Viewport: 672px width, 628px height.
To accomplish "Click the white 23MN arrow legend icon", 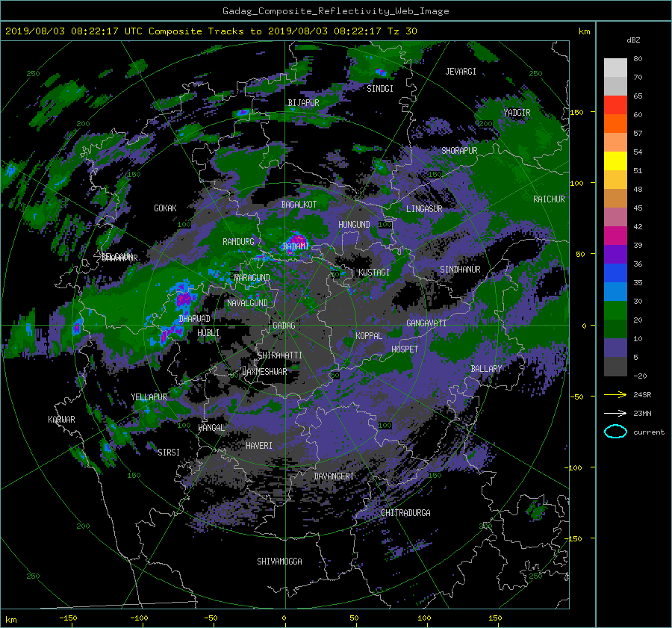I will coord(615,413).
